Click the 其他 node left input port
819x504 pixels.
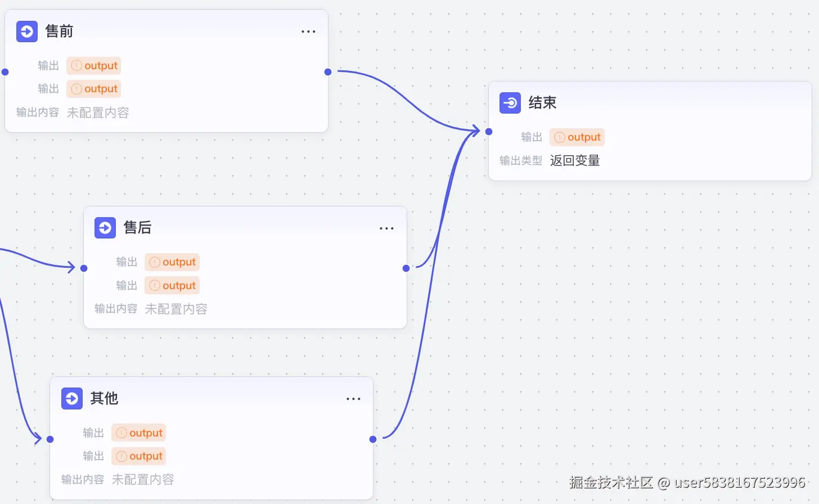click(x=50, y=439)
